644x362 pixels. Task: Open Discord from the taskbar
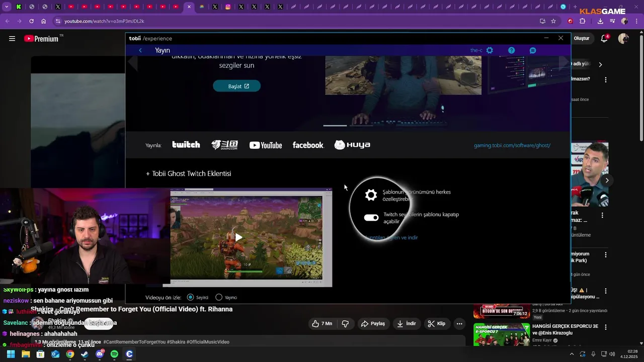(100, 354)
